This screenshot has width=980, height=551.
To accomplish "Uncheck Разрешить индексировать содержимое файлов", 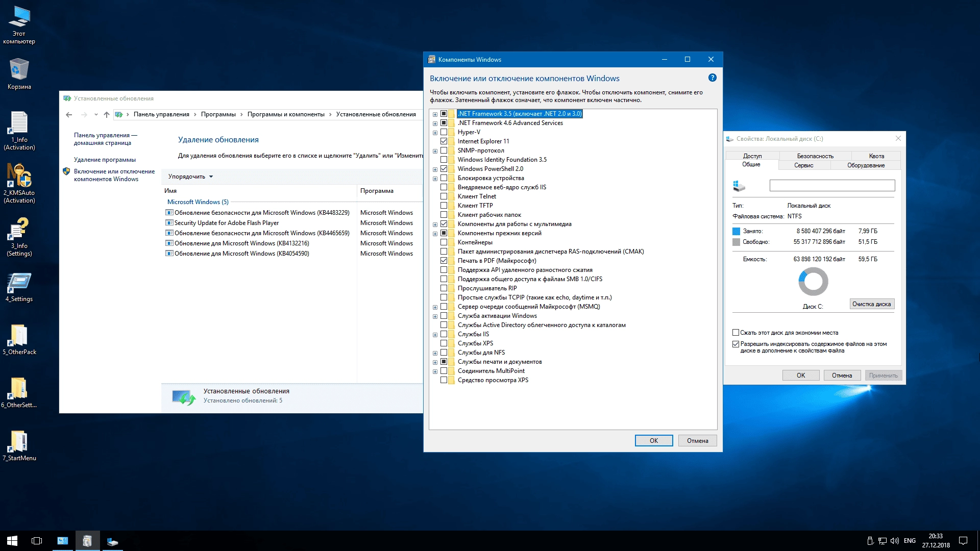I will [x=736, y=344].
